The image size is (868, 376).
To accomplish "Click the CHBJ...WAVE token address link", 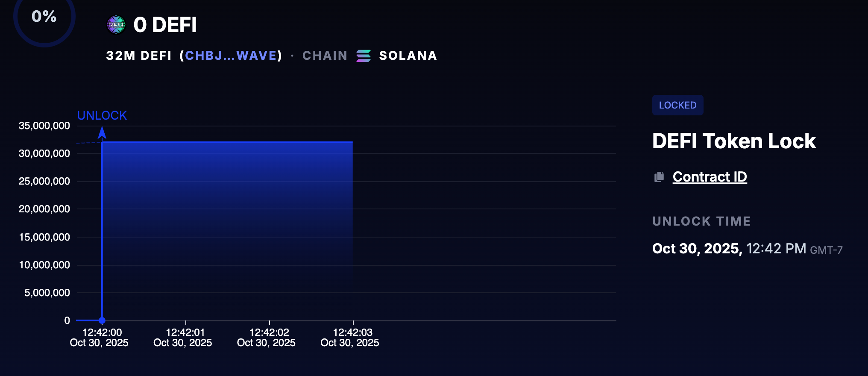I will click(x=231, y=56).
